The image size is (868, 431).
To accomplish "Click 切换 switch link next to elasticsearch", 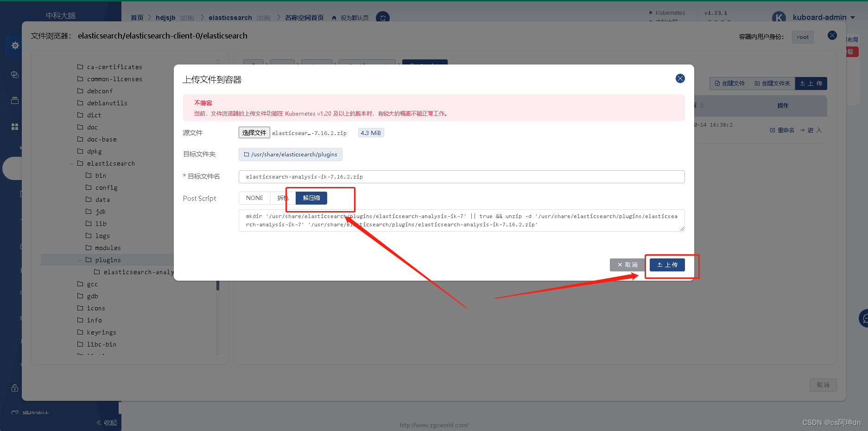I will tap(264, 18).
